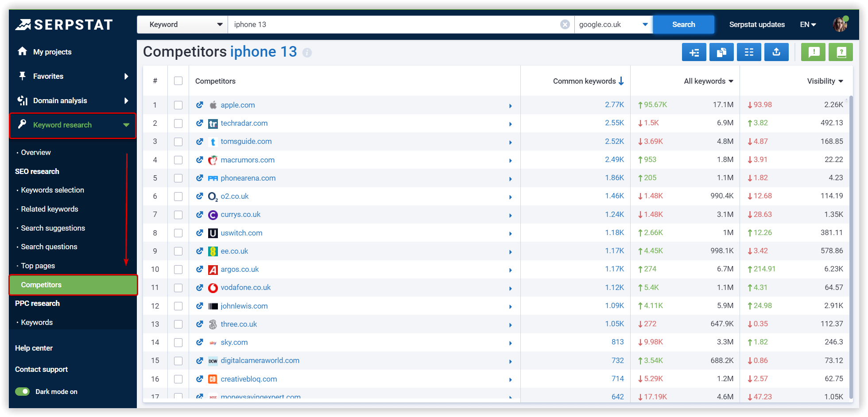This screenshot has height=417, width=868.
Task: Expand the apple.com row arrow
Action: click(511, 106)
